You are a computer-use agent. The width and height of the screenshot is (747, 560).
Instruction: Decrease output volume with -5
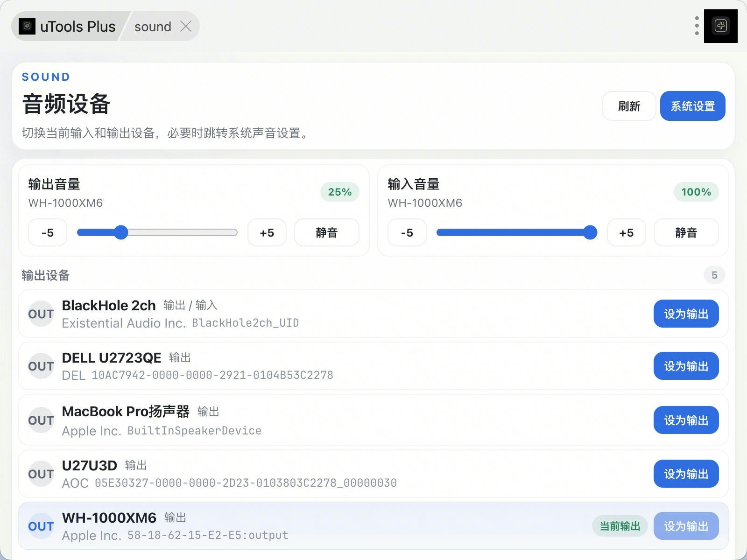[x=48, y=232]
